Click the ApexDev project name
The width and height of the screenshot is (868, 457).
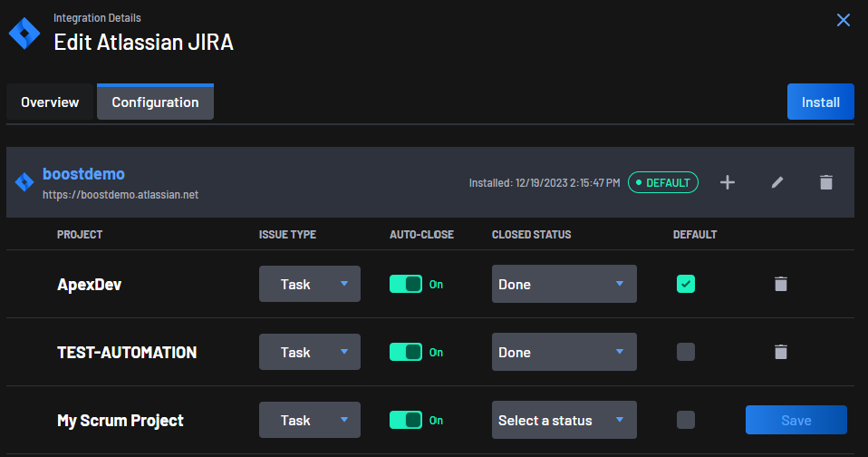(x=89, y=284)
